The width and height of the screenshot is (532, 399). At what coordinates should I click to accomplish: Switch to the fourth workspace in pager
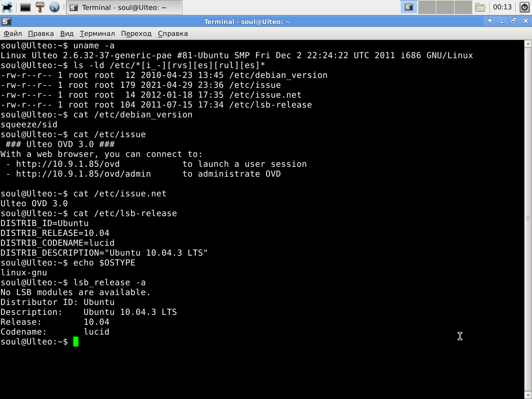pyautogui.click(x=463, y=7)
